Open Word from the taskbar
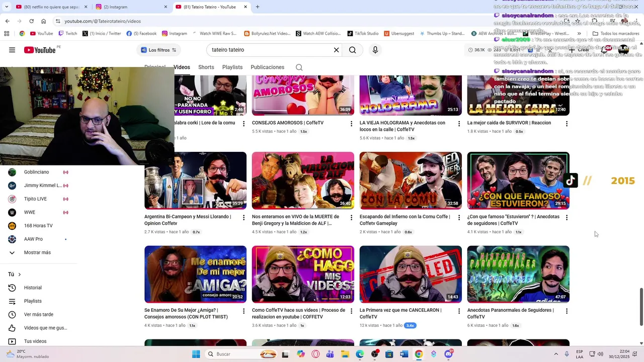The image size is (644, 362). click(x=404, y=354)
